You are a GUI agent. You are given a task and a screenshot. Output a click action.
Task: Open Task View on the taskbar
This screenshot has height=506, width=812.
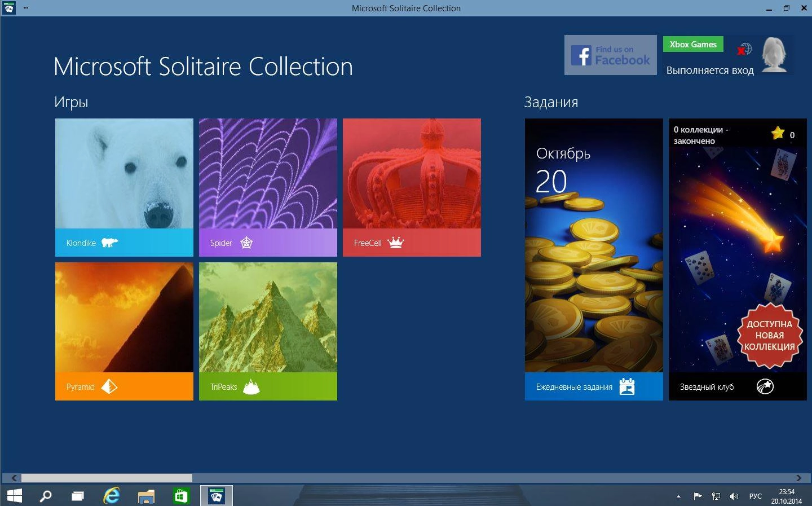[x=78, y=496]
